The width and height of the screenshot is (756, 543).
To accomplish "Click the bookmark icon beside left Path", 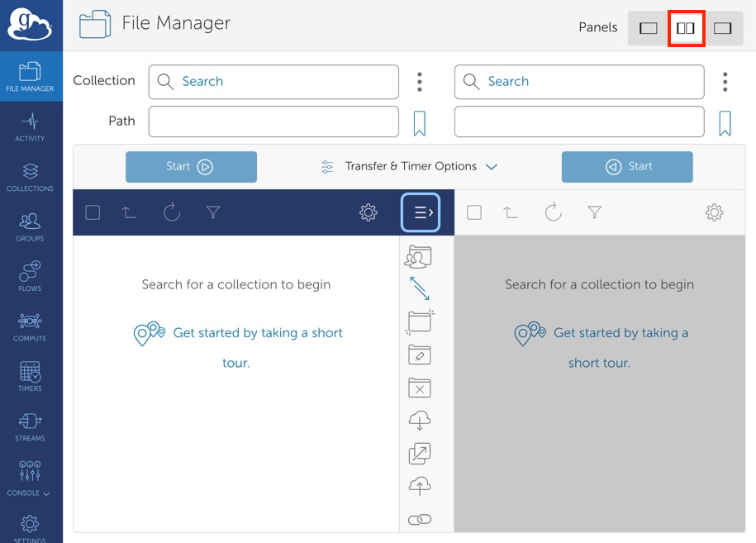I will pyautogui.click(x=420, y=123).
